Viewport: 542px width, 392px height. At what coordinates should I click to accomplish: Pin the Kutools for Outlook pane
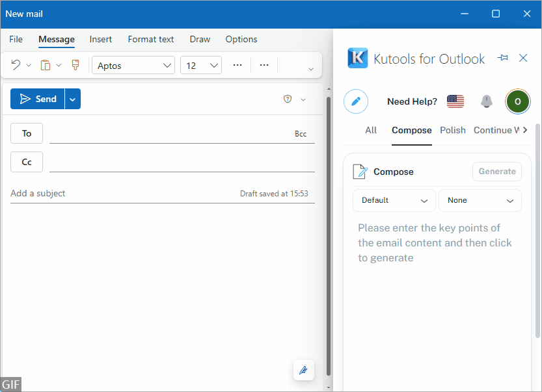coord(502,59)
